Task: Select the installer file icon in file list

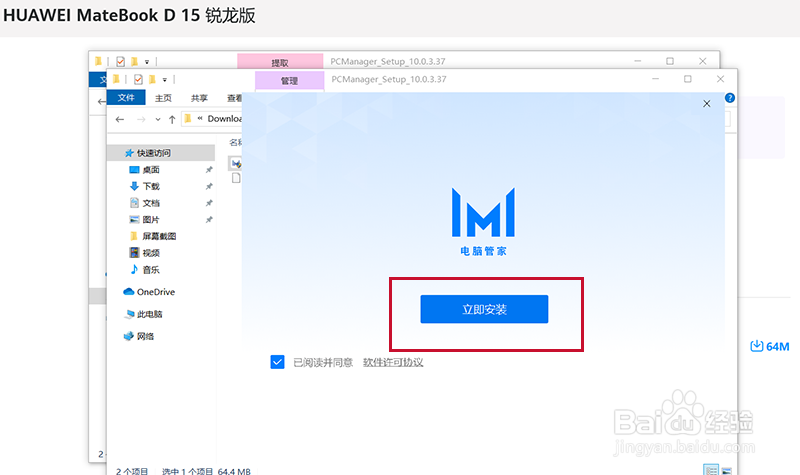Action: tap(236, 163)
